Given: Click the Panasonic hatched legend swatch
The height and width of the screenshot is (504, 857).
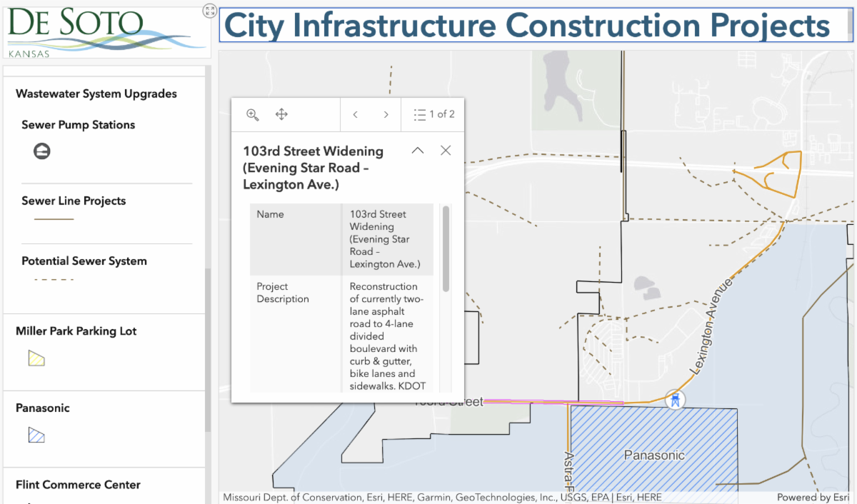Looking at the screenshot, I should [x=36, y=435].
